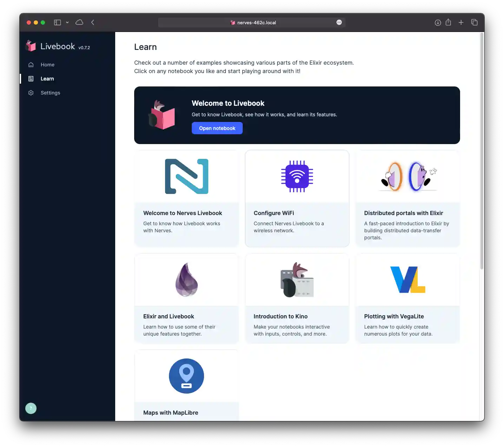Toggle the Safari sidebar panel icon
The image size is (504, 447).
58,22
